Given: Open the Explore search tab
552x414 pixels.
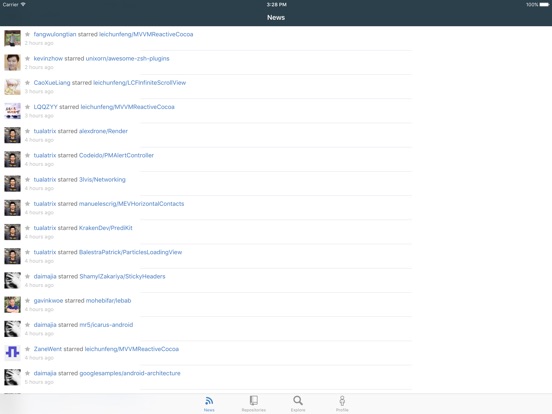Looking at the screenshot, I should pos(298,403).
